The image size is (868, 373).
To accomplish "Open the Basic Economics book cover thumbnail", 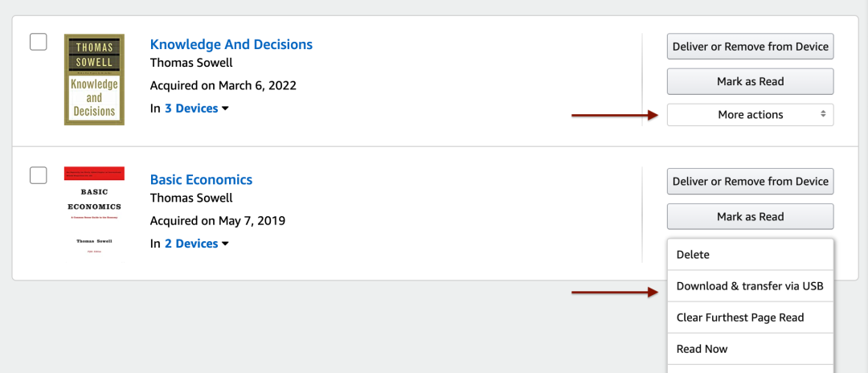I will (x=94, y=214).
